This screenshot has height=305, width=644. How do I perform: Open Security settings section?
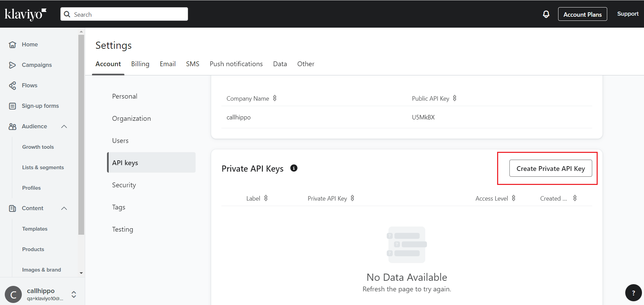click(x=151, y=185)
